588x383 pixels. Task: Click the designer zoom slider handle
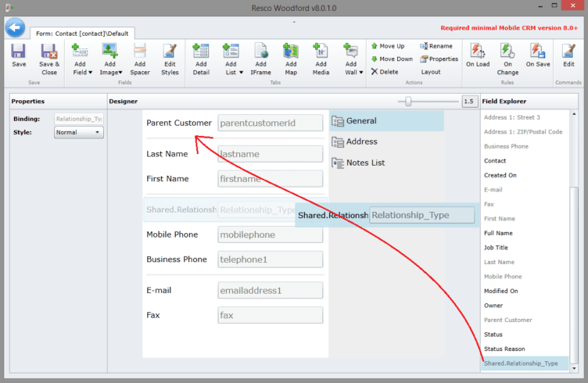click(x=407, y=101)
